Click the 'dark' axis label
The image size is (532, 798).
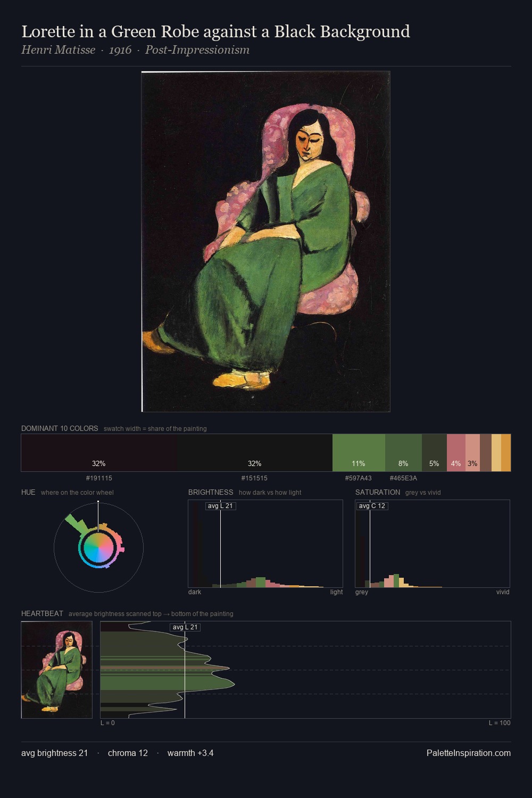click(195, 592)
